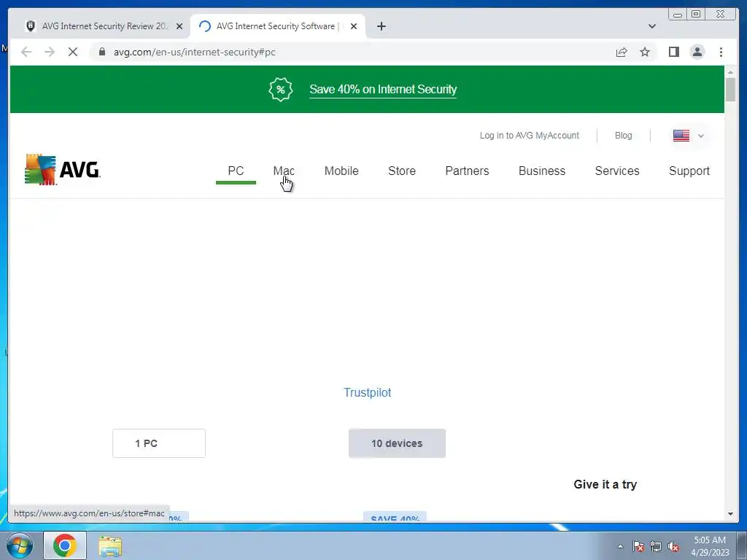
Task: Click page scrollbar down arrow
Action: [x=730, y=514]
